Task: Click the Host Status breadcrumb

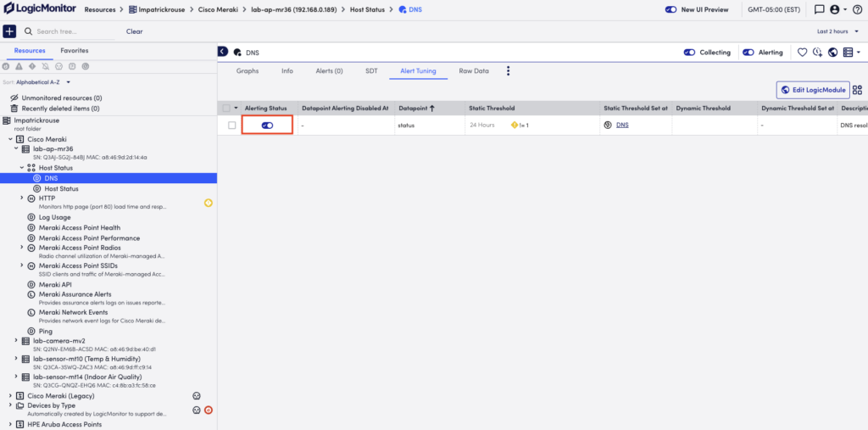Action: coord(367,9)
